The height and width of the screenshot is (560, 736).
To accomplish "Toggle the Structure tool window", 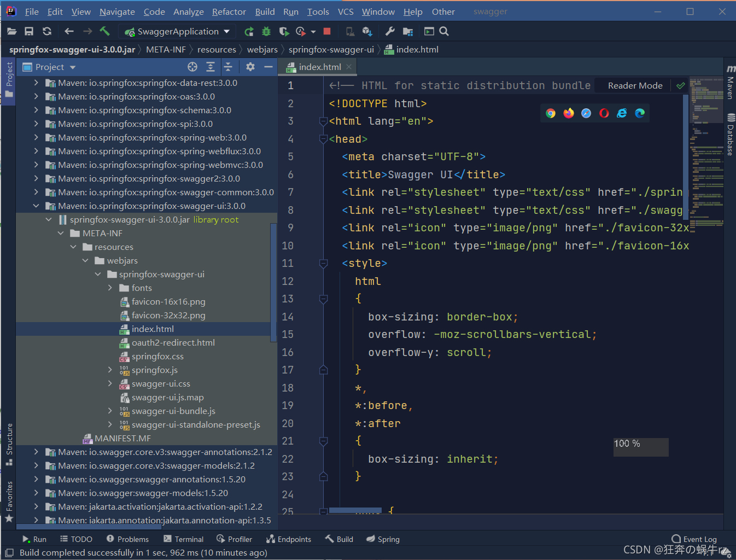I will click(x=9, y=444).
